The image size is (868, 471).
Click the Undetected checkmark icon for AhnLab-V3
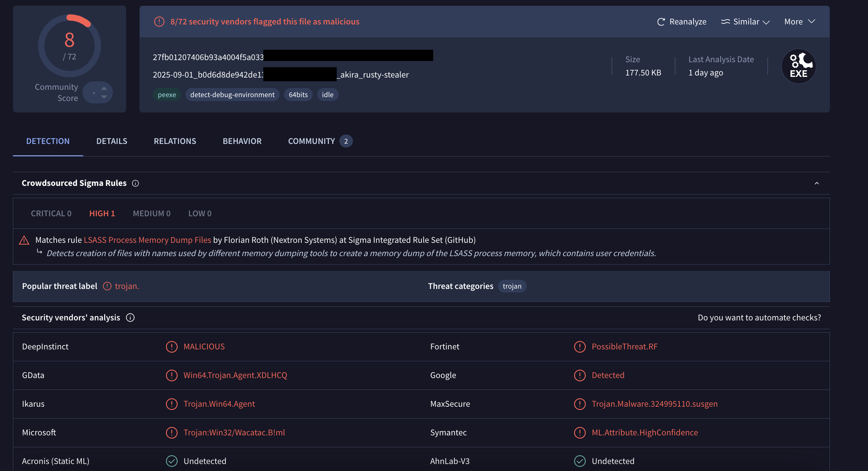[580, 461]
